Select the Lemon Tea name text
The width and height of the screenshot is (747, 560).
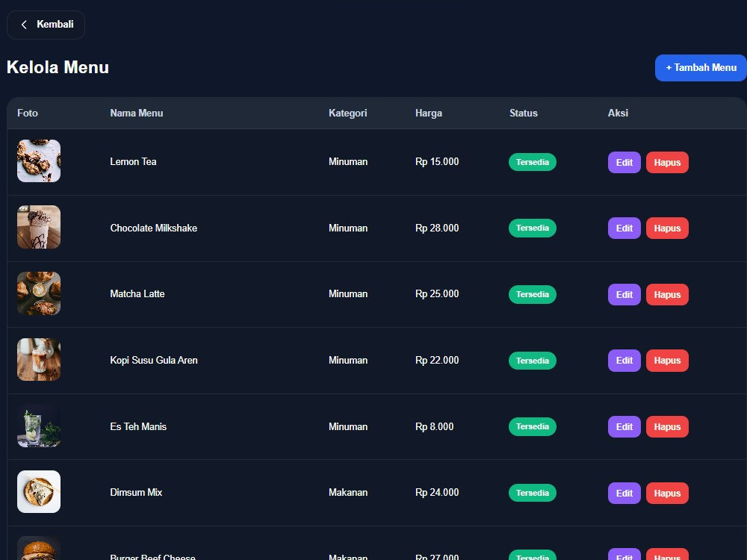[x=134, y=162]
